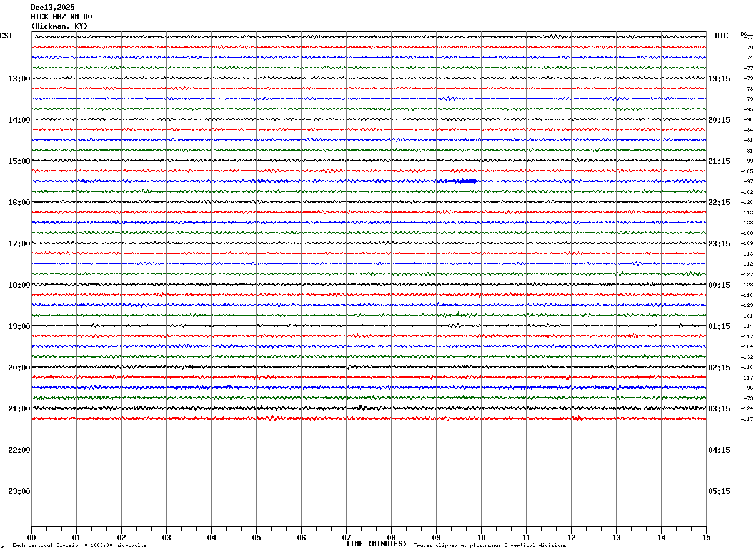The width and height of the screenshot is (756, 554).
Task: Click the 19:15 UTC label
Action: [x=719, y=79]
